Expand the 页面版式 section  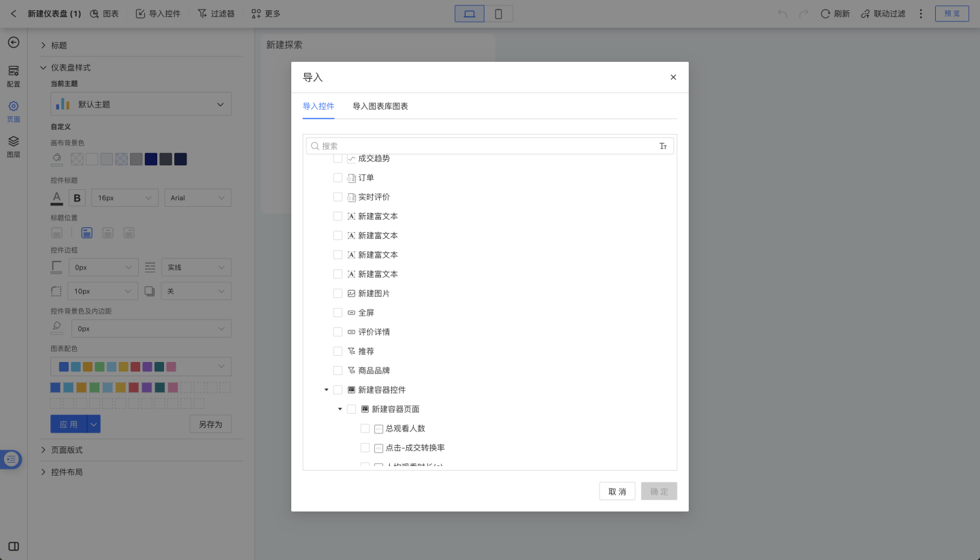click(x=67, y=450)
